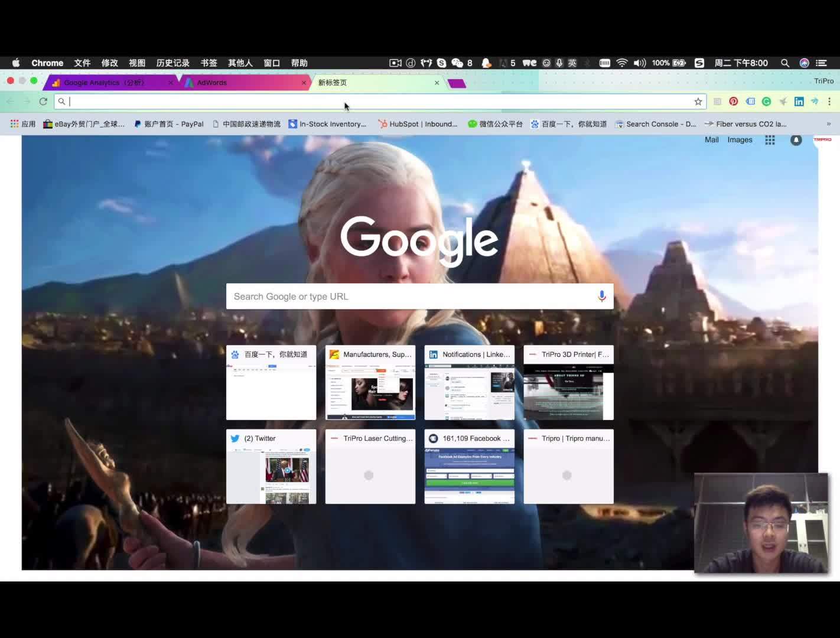
Task: Open the 帮助 menu
Action: coord(299,63)
